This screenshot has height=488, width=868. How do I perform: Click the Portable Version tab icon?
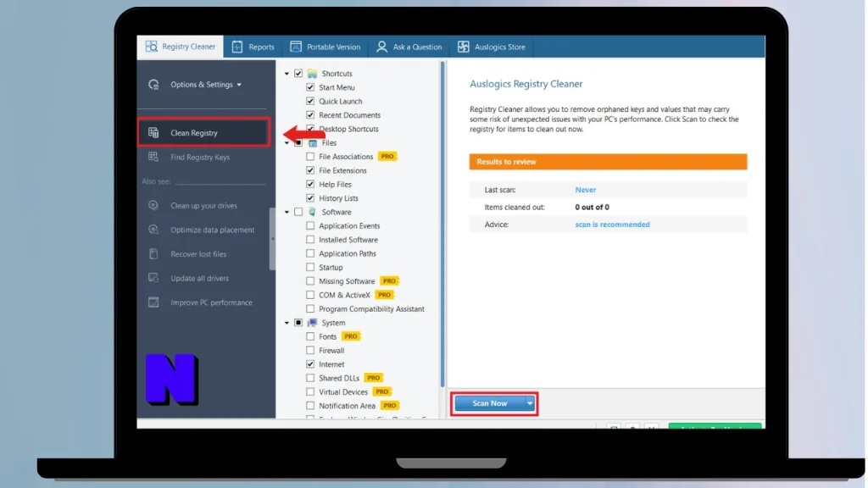coord(296,47)
